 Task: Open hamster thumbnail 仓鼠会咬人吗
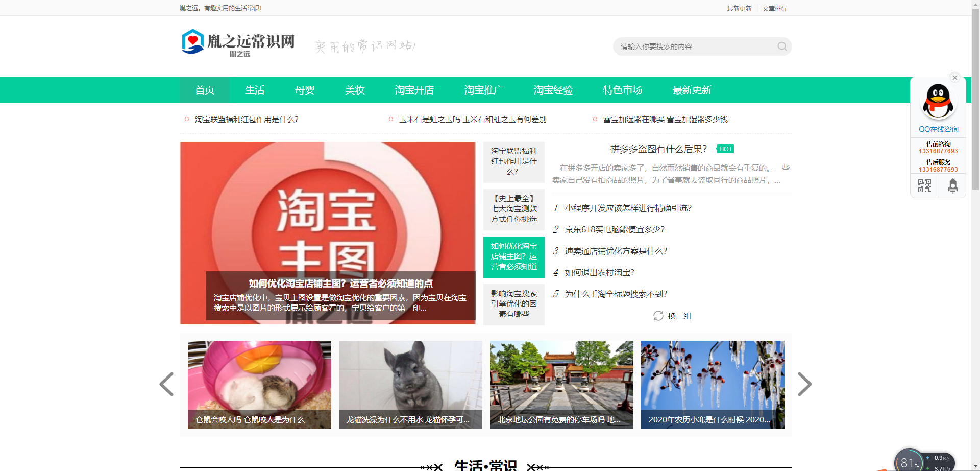click(259, 385)
